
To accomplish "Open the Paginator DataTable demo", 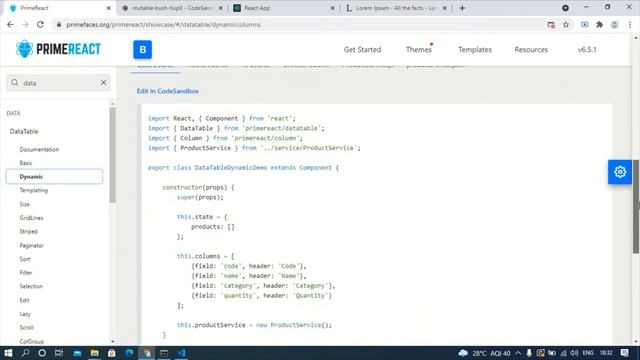I will pos(31,245).
